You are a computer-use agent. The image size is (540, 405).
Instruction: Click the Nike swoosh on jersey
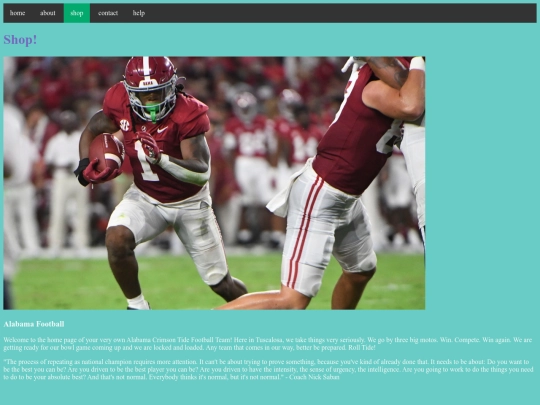(x=162, y=130)
